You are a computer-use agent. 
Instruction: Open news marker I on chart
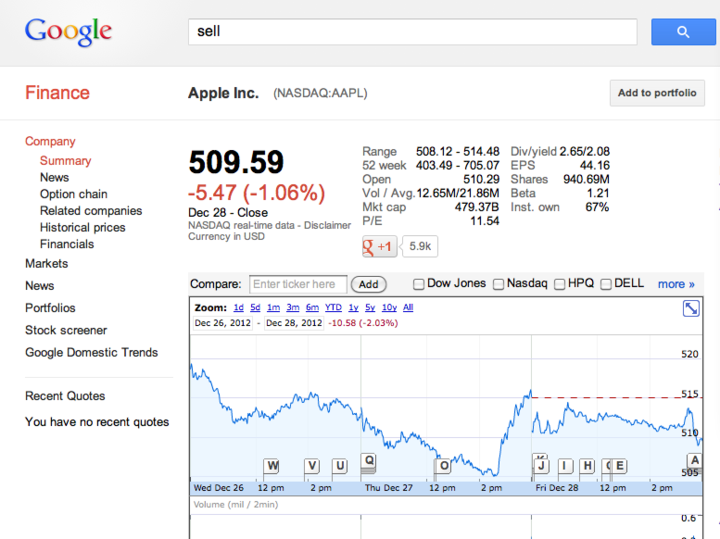(565, 466)
